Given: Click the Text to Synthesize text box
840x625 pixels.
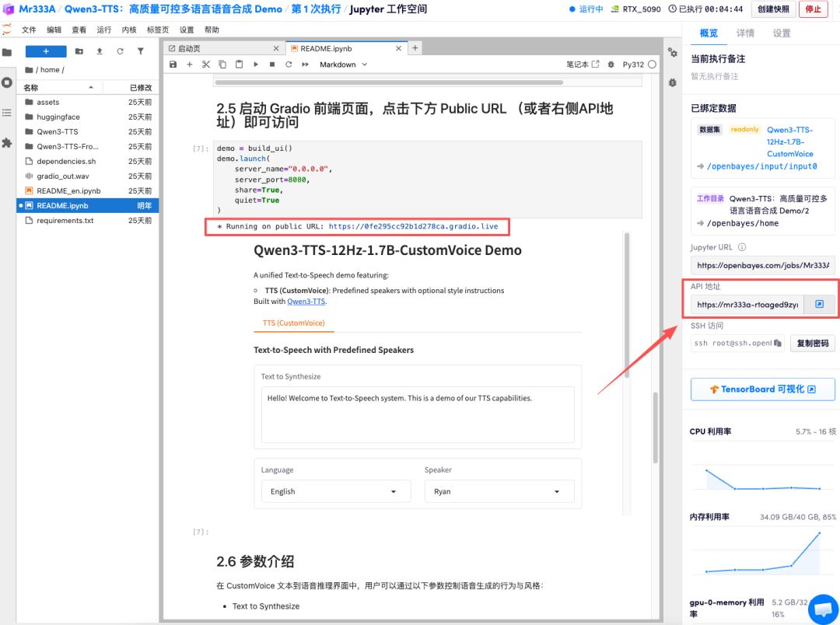Looking at the screenshot, I should (418, 414).
